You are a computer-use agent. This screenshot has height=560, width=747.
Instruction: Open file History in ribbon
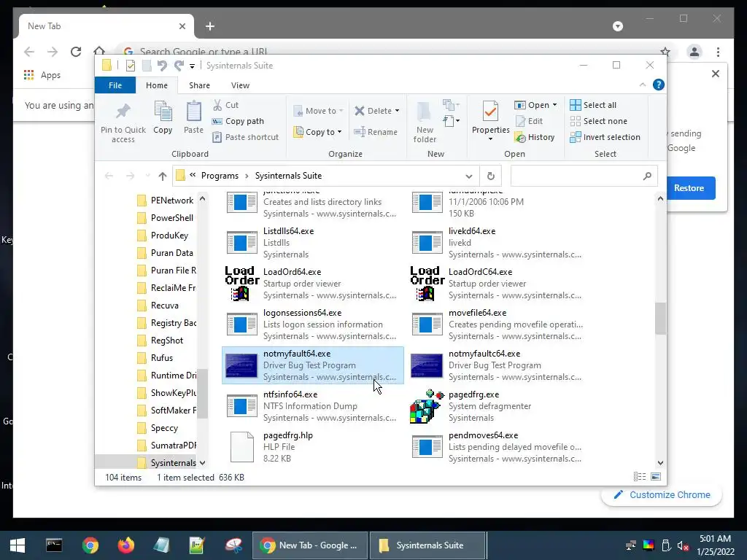pos(535,137)
